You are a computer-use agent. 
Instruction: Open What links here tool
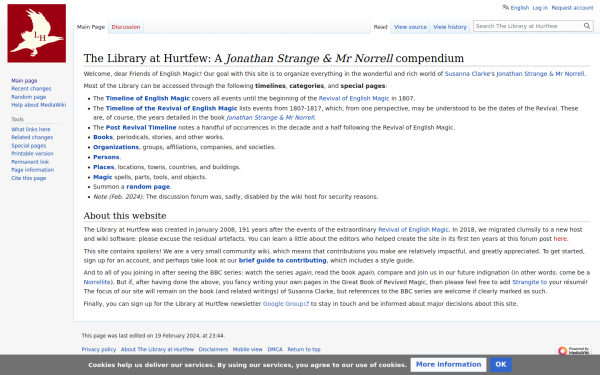pos(31,129)
